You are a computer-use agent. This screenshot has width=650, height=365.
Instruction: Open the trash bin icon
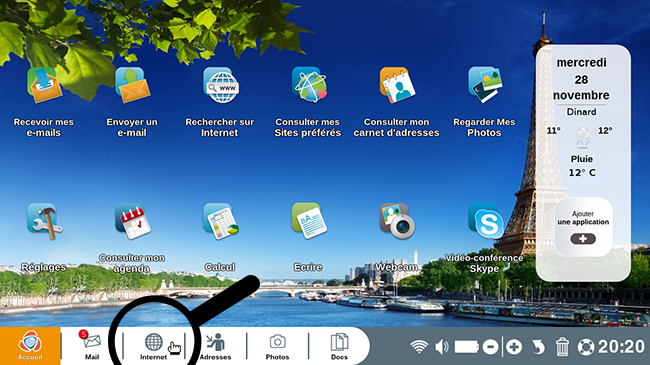562,347
